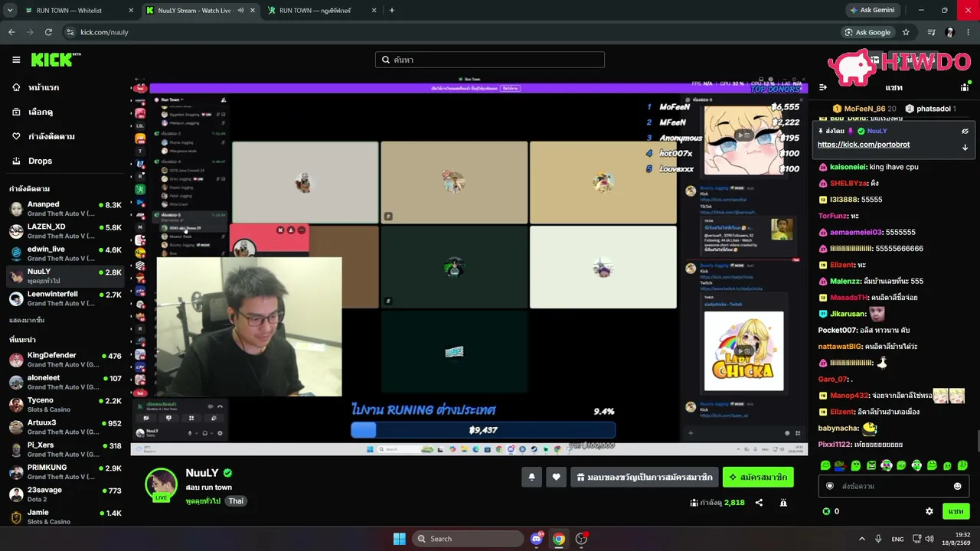This screenshot has width=980, height=551.
Task: Open Ananped's channel in the sidebar
Action: click(65, 209)
